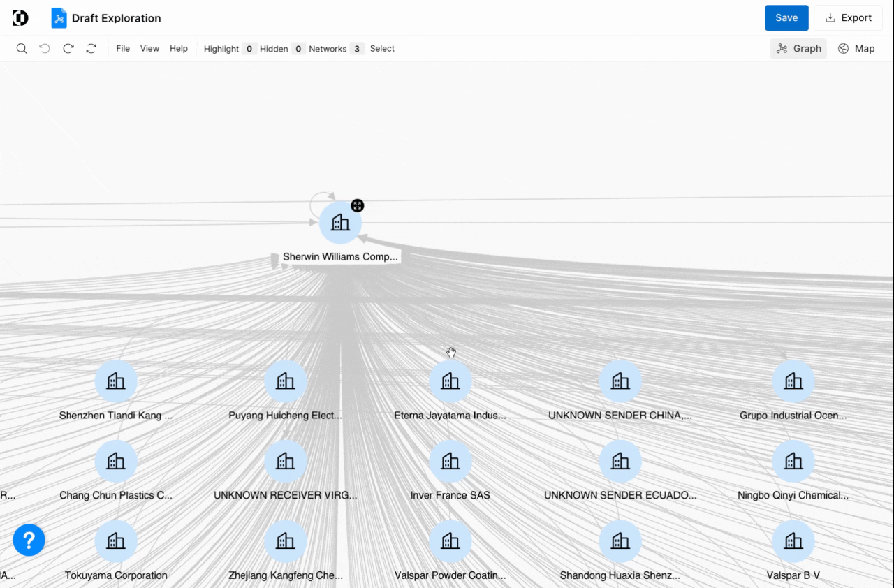Click the Export button
894x588 pixels.
click(x=848, y=18)
